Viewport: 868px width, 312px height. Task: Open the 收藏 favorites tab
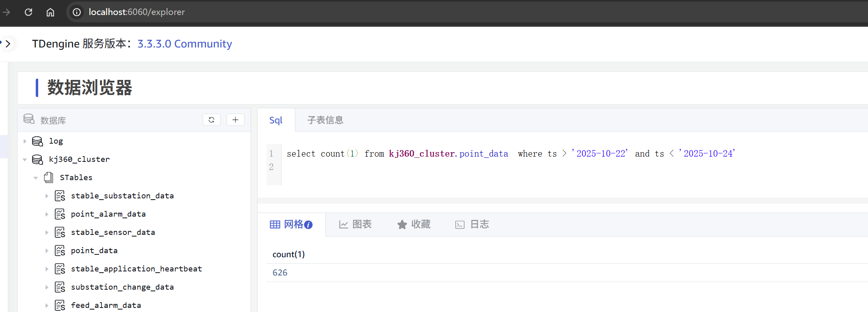coord(414,224)
